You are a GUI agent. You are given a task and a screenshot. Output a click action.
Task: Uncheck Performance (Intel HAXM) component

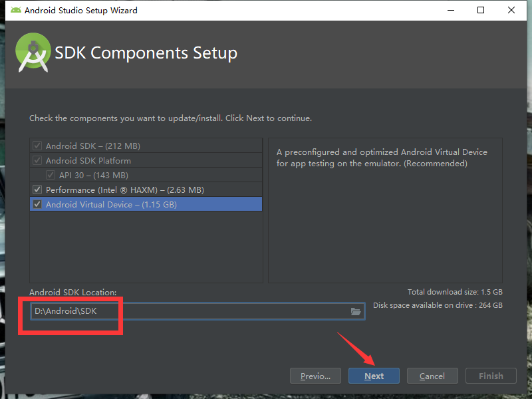click(x=37, y=190)
